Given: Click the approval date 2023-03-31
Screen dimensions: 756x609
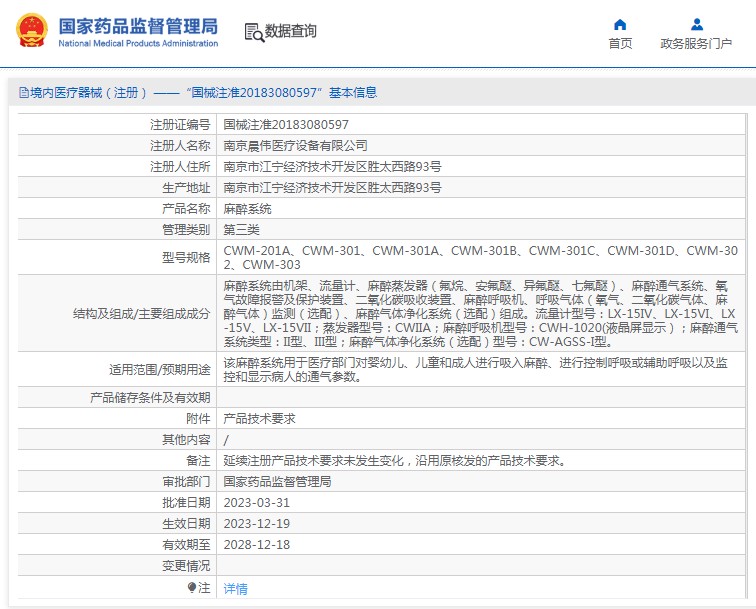Looking at the screenshot, I should (256, 502).
